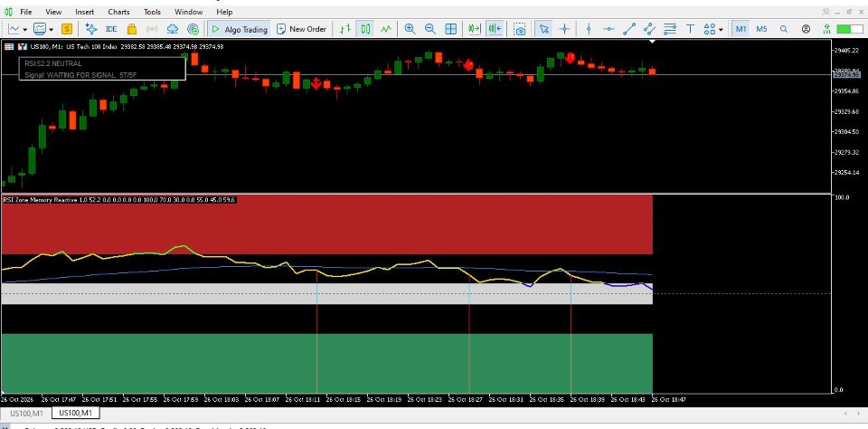Select the equidistant channel tool
The height and width of the screenshot is (429, 868).
pos(650,29)
